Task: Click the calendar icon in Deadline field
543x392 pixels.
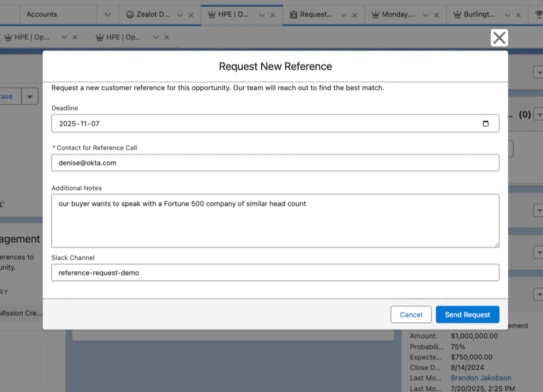Action: point(485,124)
